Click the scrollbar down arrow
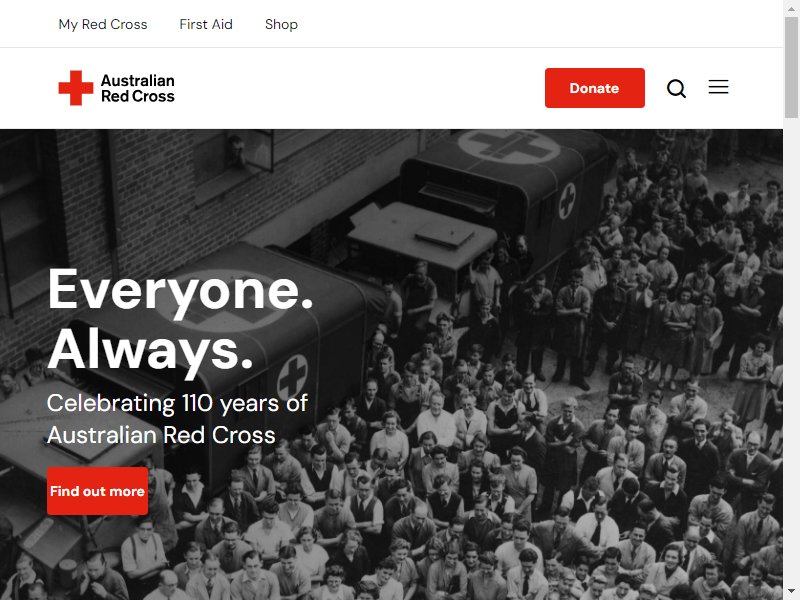 coord(791,592)
